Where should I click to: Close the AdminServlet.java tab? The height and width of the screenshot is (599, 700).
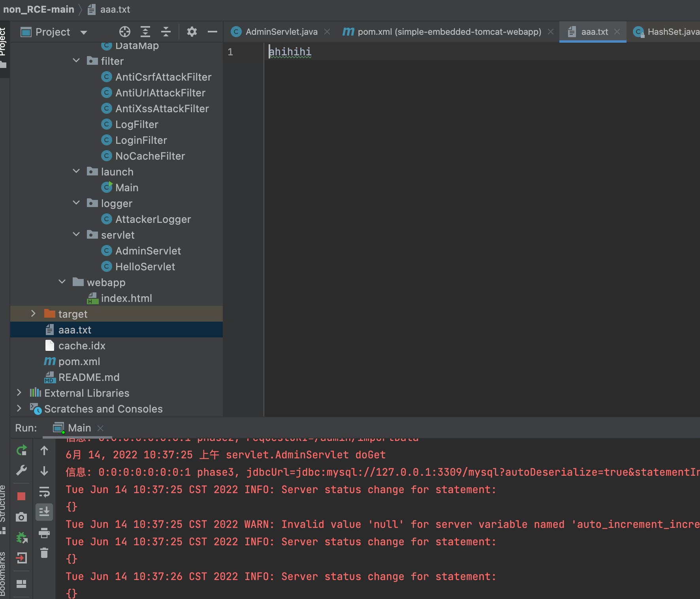tap(327, 32)
